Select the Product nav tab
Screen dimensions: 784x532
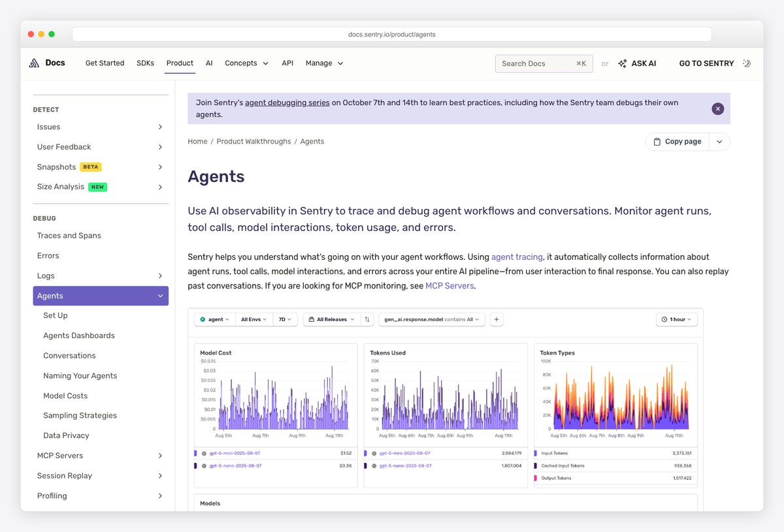pos(180,63)
